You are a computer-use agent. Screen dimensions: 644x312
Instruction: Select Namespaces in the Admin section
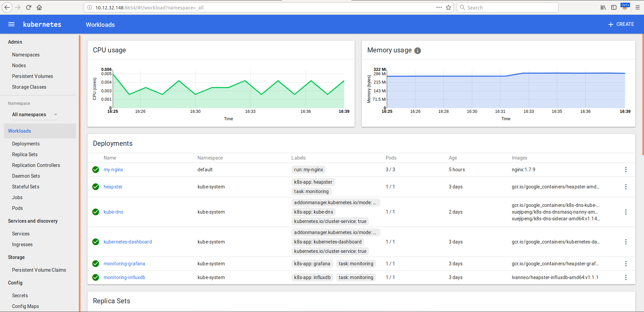tap(26, 55)
